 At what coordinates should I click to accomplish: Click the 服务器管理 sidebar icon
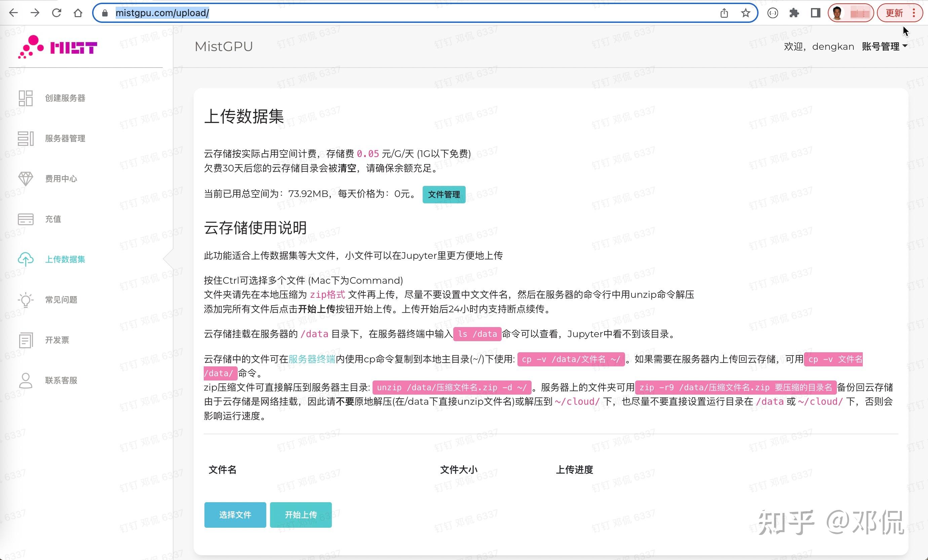tap(26, 138)
